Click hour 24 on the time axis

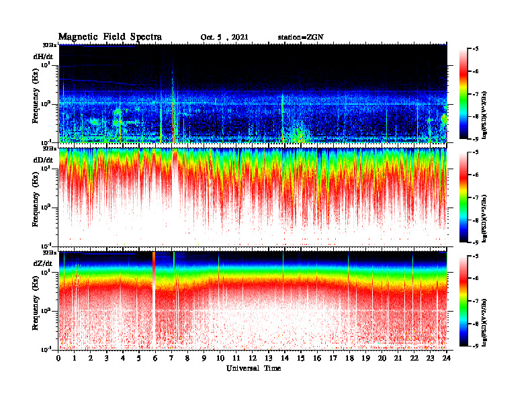[447, 359]
